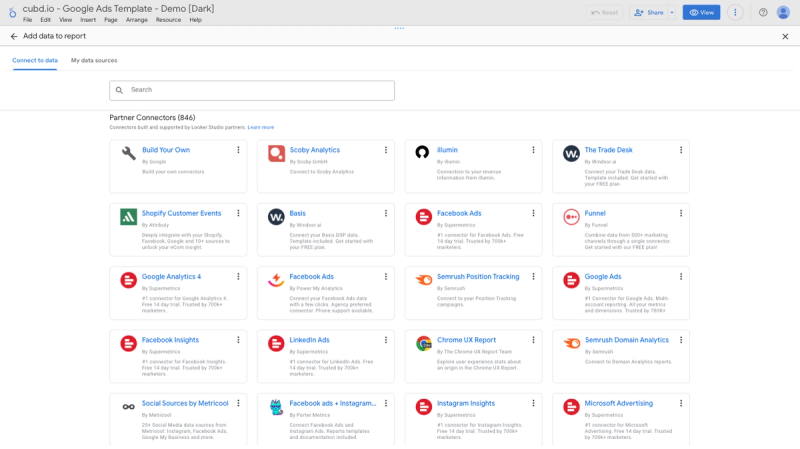Click the "Partner Connectors (846)" heading

point(152,117)
